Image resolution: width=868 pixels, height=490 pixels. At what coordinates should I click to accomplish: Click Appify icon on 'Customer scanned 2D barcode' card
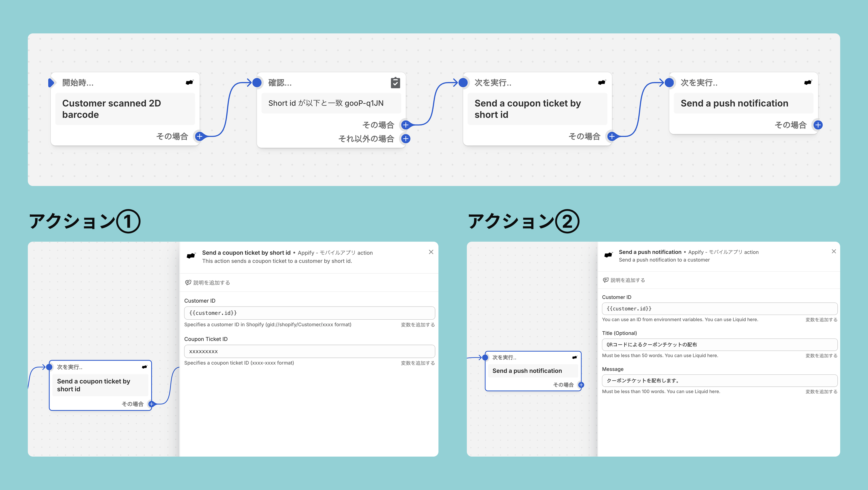pos(190,82)
